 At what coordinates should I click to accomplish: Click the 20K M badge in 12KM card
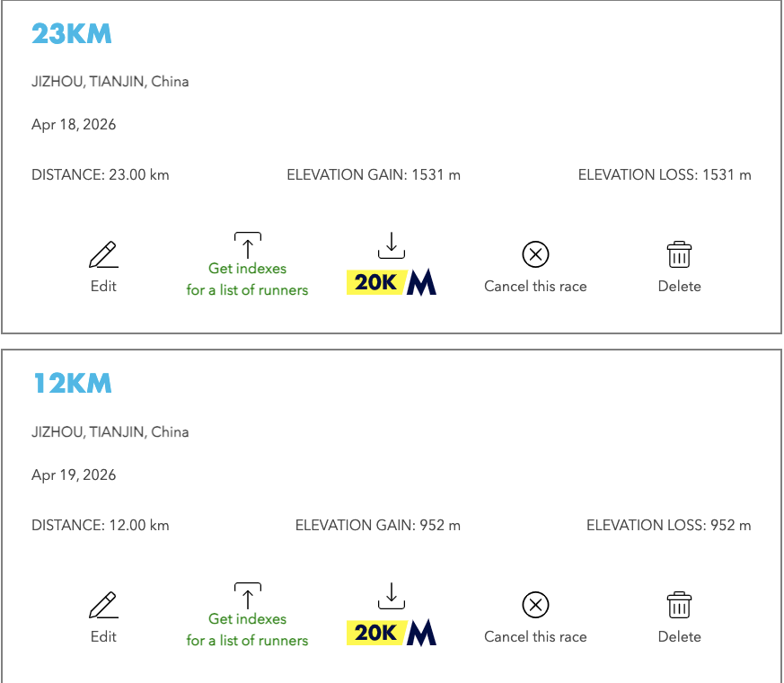pyautogui.click(x=392, y=633)
